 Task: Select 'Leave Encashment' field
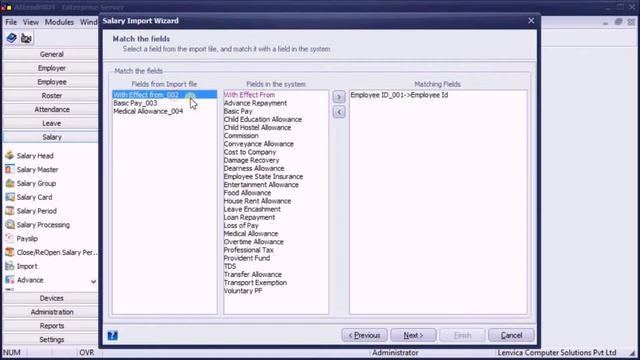[252, 209]
